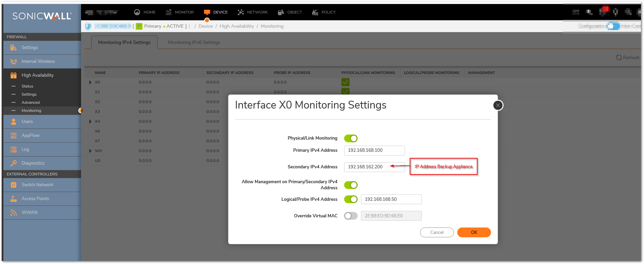
Task: Click the WWAN signal icon
Action: tap(14, 213)
